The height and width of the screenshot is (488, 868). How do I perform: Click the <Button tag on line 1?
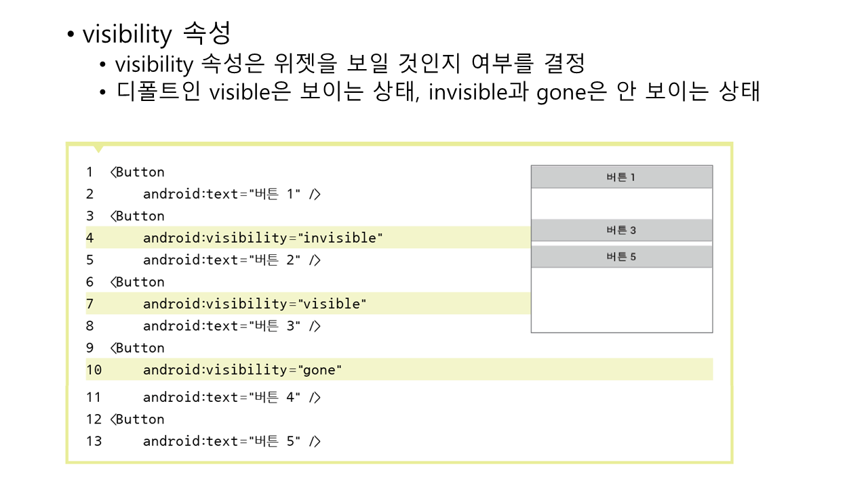click(137, 172)
